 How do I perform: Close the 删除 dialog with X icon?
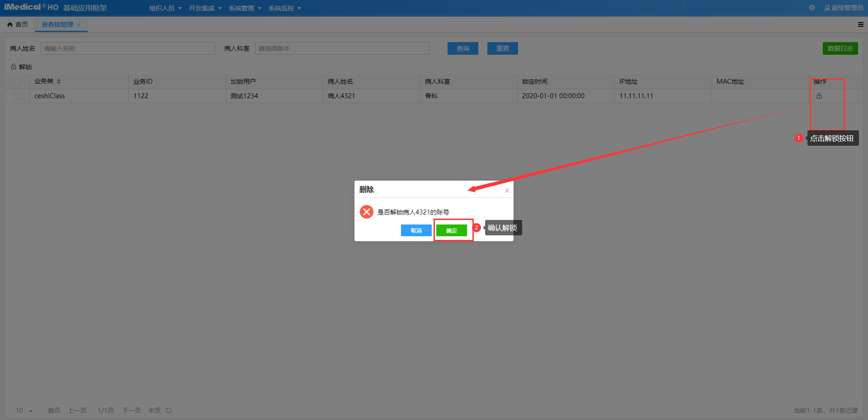[507, 191]
